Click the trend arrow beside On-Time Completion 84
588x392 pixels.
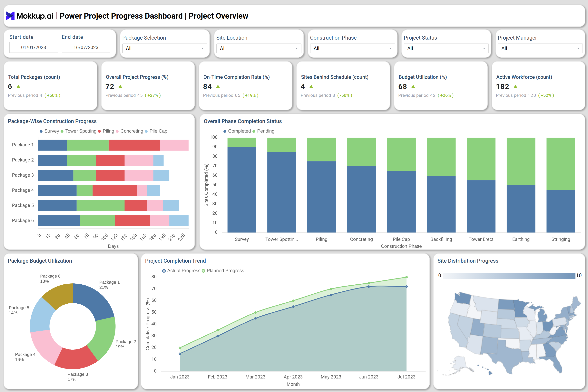pyautogui.click(x=218, y=86)
